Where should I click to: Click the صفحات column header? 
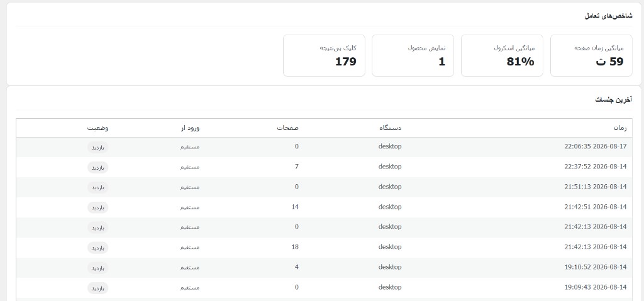[x=288, y=128]
